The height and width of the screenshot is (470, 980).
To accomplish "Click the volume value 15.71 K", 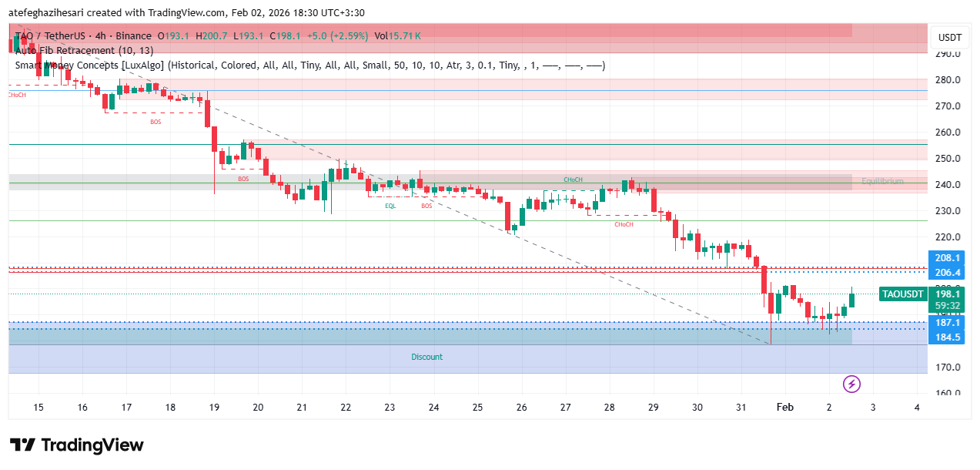I will (x=406, y=36).
